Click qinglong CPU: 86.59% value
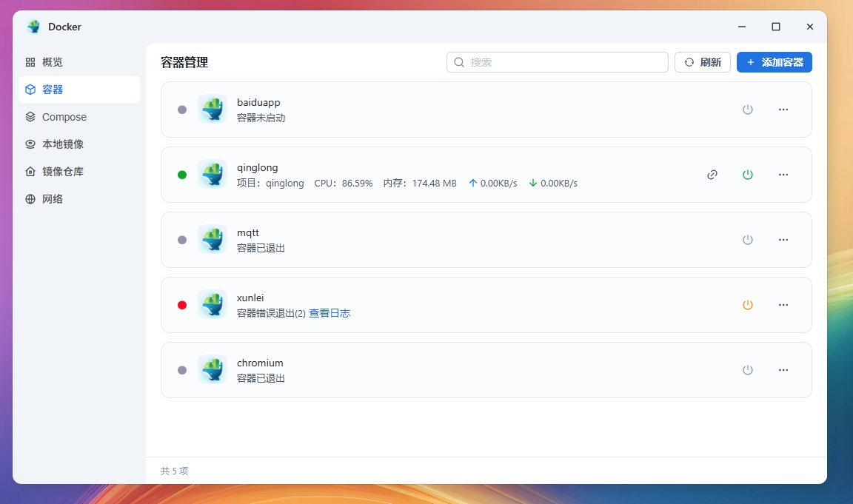 pos(344,184)
